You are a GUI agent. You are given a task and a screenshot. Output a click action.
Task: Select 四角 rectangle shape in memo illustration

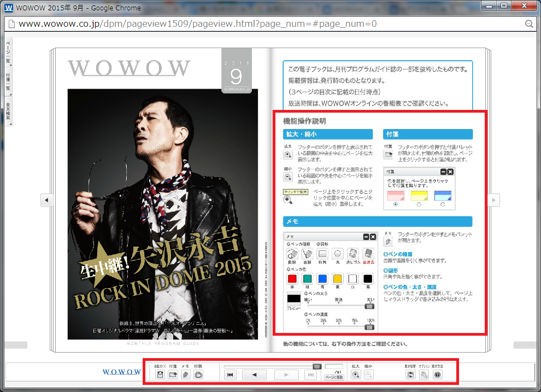click(322, 254)
